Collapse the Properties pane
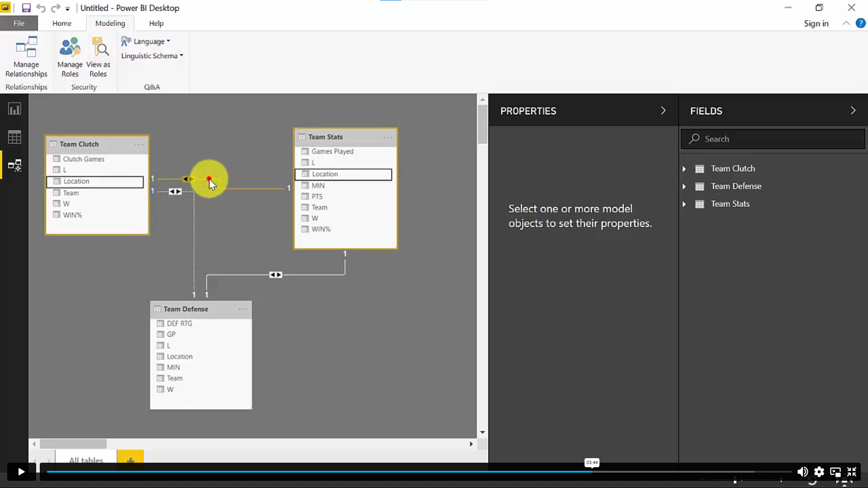 coord(663,111)
